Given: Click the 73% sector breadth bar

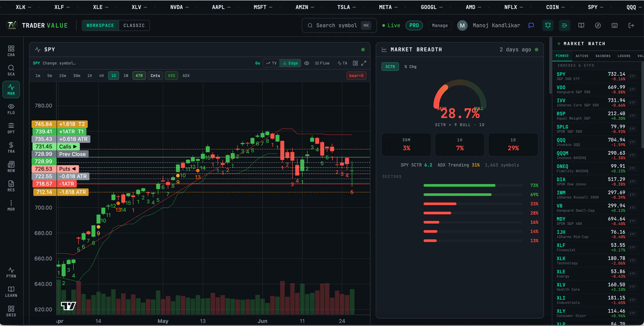Looking at the screenshot, I should click(473, 185).
